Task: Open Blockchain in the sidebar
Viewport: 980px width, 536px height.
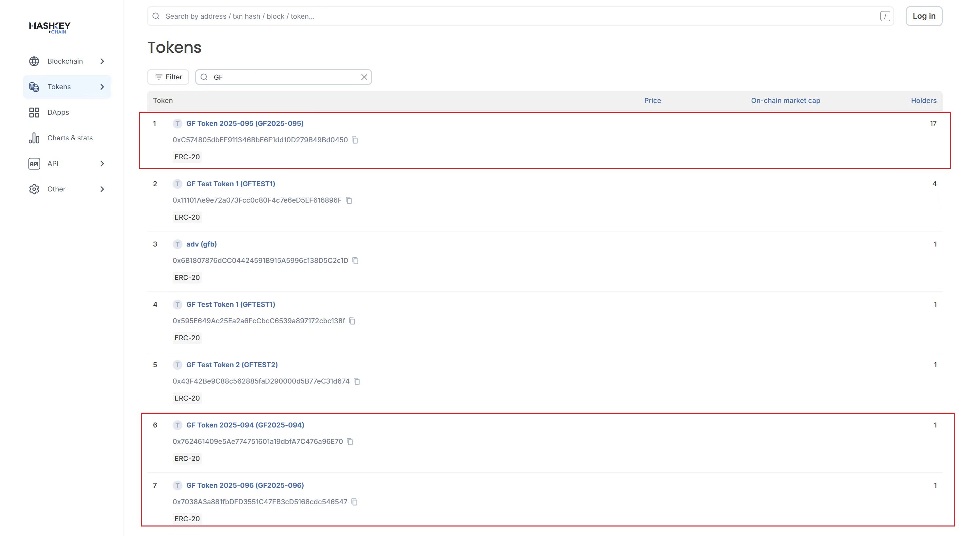Action: [x=67, y=61]
